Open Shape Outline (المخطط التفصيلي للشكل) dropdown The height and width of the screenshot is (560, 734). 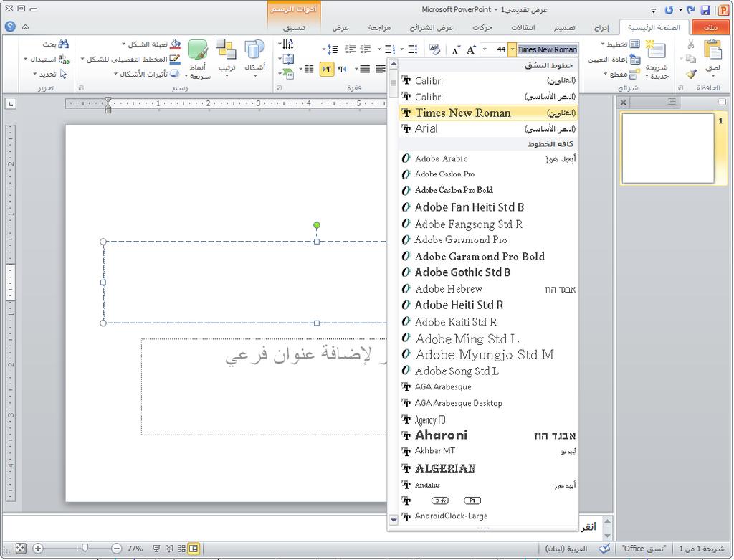[x=82, y=60]
